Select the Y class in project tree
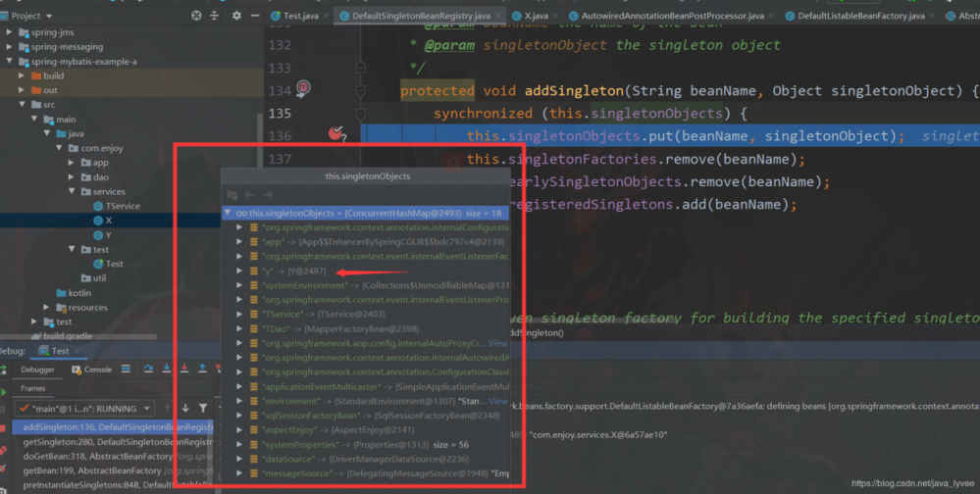The image size is (980, 494). point(102,235)
